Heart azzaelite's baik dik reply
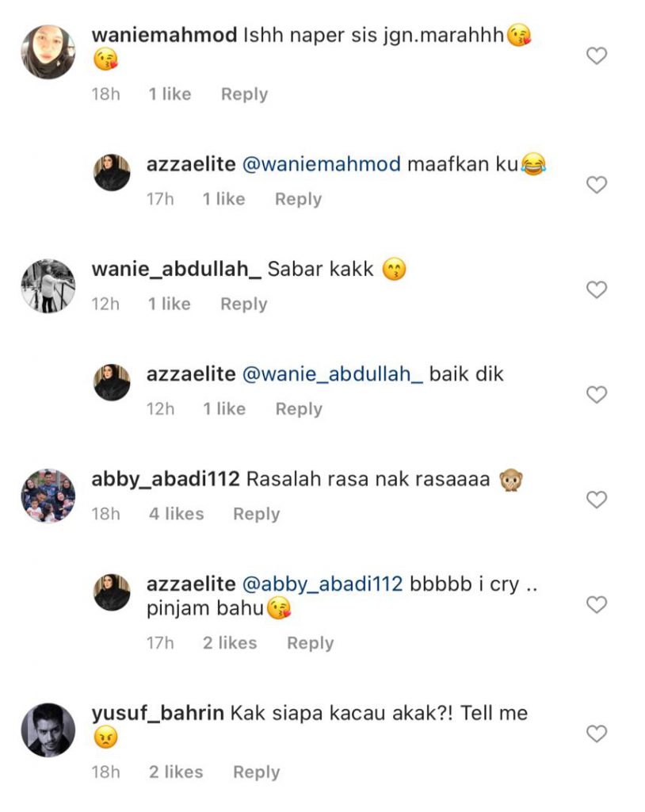Screen dimensions: 645x812 [597, 395]
